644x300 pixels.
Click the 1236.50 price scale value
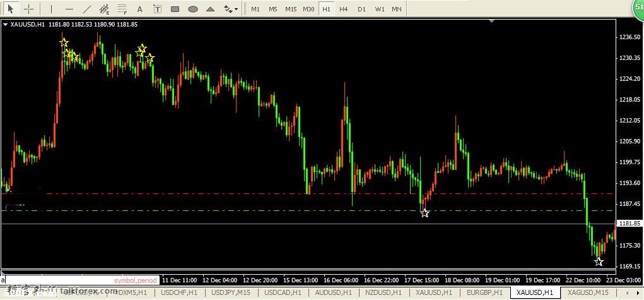pyautogui.click(x=629, y=37)
